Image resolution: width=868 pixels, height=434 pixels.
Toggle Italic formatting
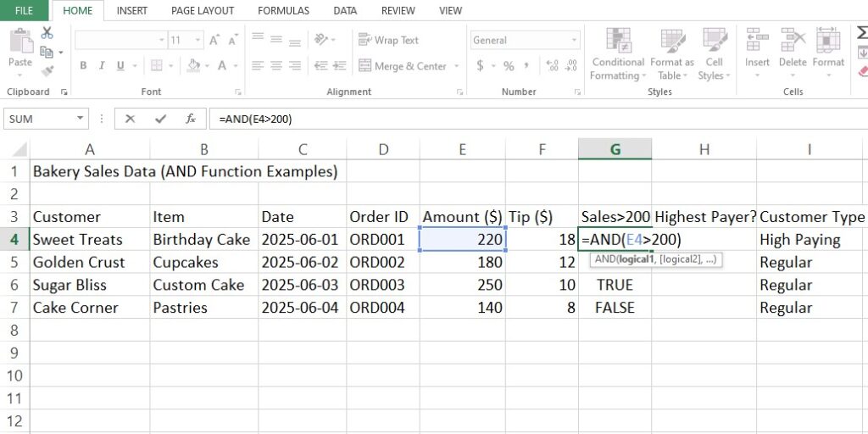pos(102,66)
